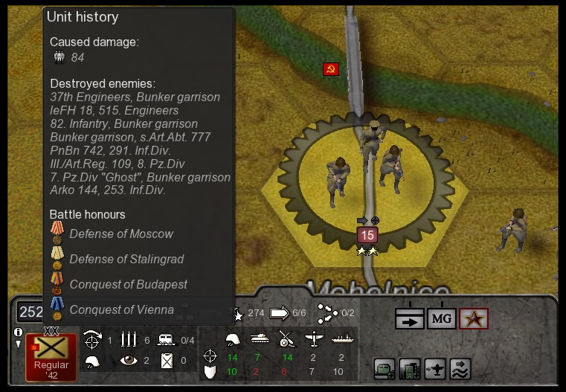Screen dimensions: 566x392
Task: Select the Conquest of Budapest medal
Action: 57,283
